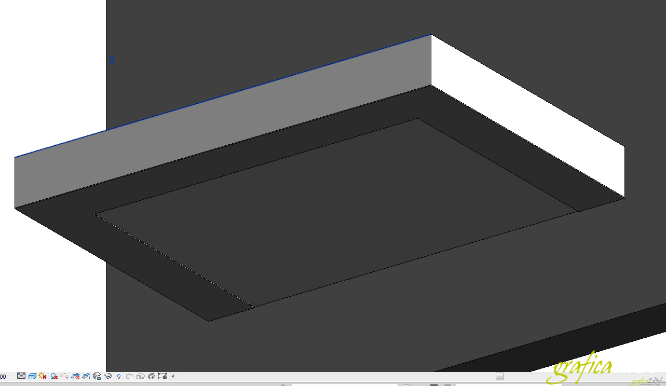Toggle the Show Crop Region icon

coord(86,376)
